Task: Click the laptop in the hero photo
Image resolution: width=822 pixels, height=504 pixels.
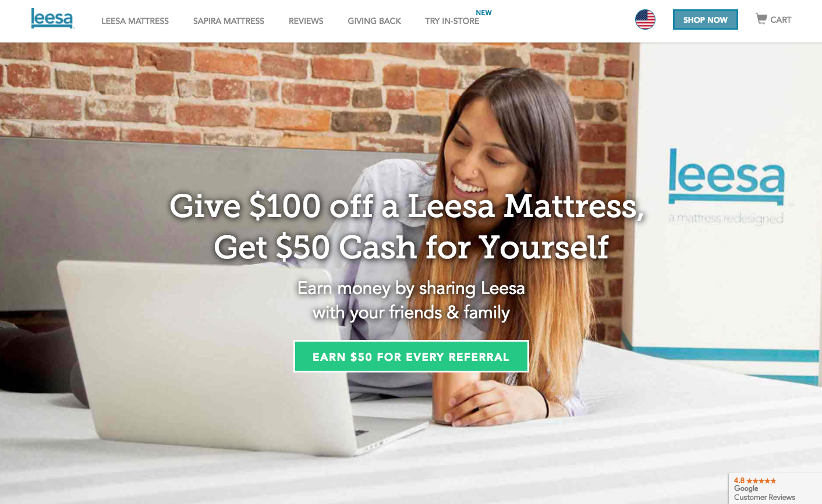Action: [233, 355]
